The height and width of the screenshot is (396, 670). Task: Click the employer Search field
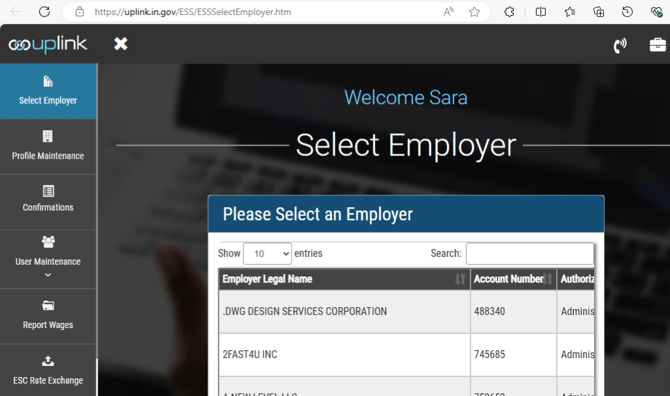(529, 254)
